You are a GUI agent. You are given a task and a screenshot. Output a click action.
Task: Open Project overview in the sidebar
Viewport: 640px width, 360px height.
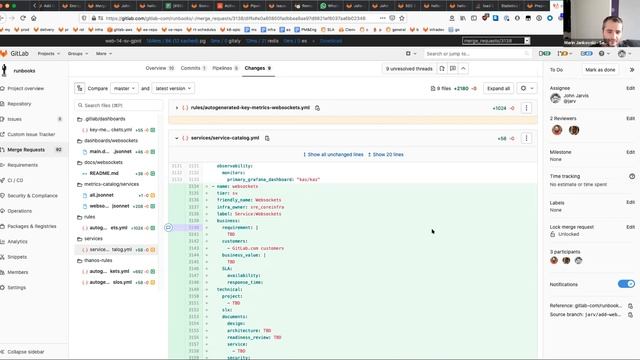[25, 89]
